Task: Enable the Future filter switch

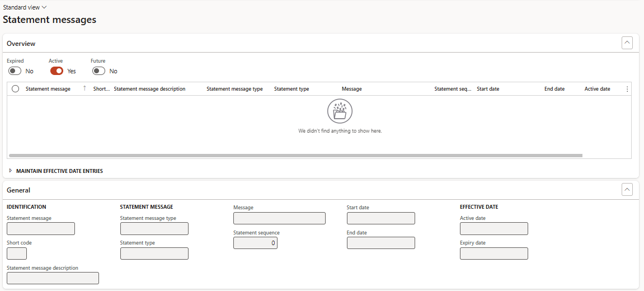Action: 98,71
